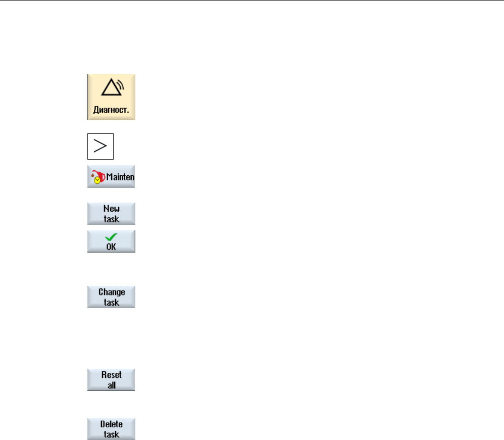Choose Reset all
Viewport: 504px width, 440px height.
pos(111,380)
